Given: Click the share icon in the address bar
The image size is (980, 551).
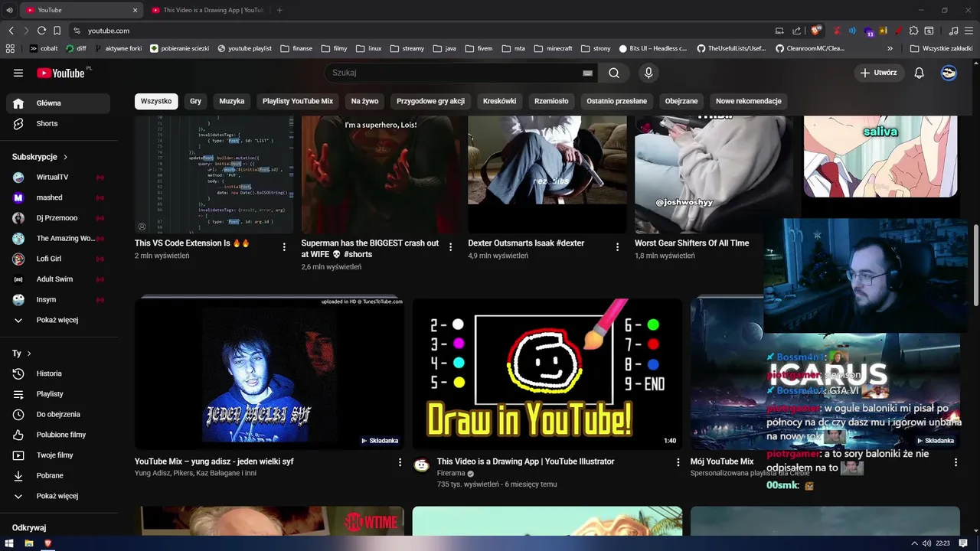Looking at the screenshot, I should 797,31.
